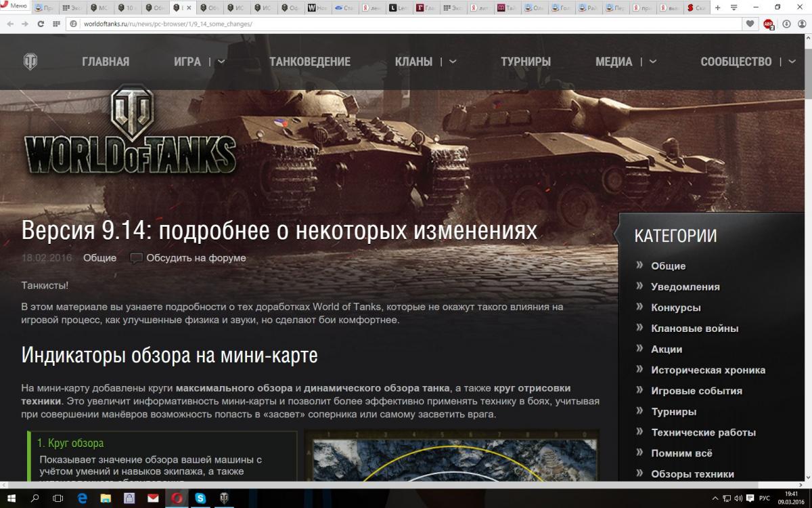This screenshot has width=812, height=508.
Task: Switch input language РУС indicator
Action: 765,499
